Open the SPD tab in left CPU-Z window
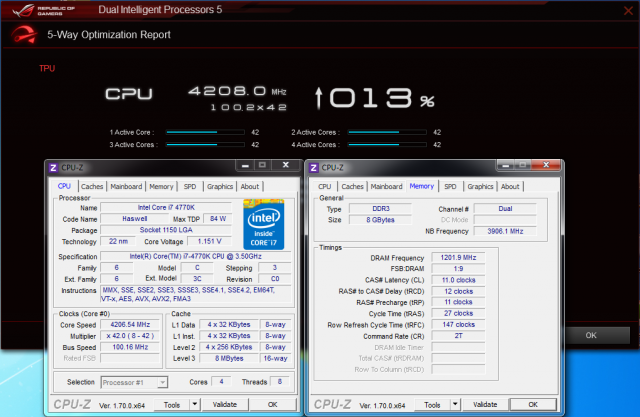Screen dimensions: 640x417 (x=190, y=186)
